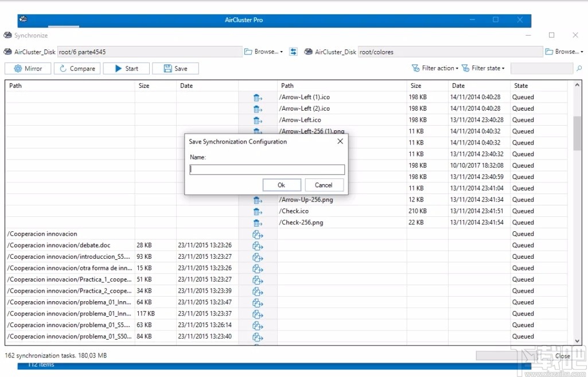Open the Filter action dropdown
The height and width of the screenshot is (377, 588).
[x=435, y=68]
